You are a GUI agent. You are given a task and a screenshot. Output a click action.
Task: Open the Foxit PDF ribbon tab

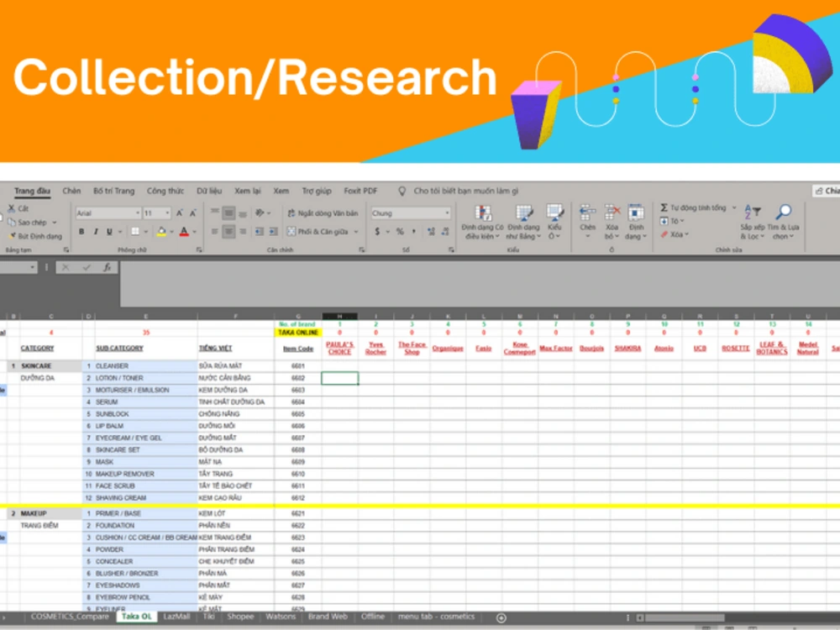[360, 191]
